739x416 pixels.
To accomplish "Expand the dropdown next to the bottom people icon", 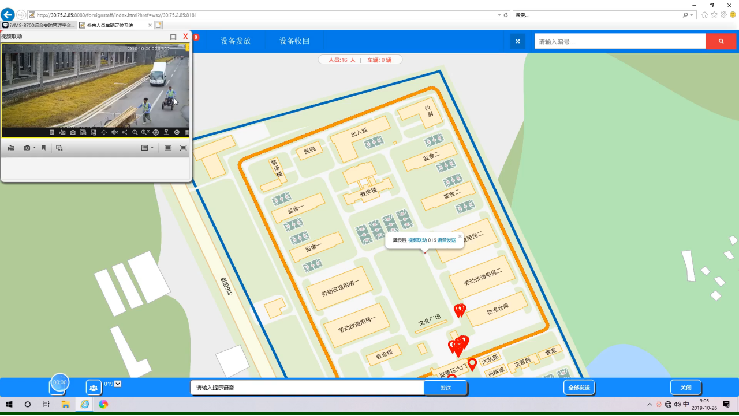I will click(x=117, y=384).
